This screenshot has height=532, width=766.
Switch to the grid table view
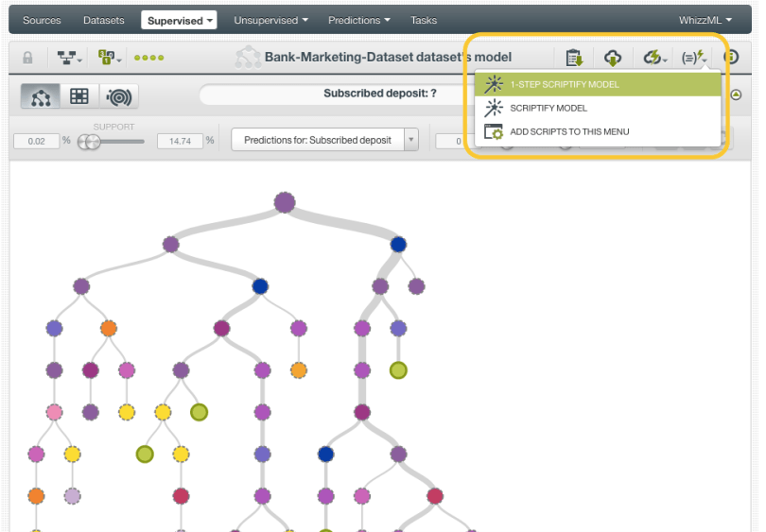80,95
